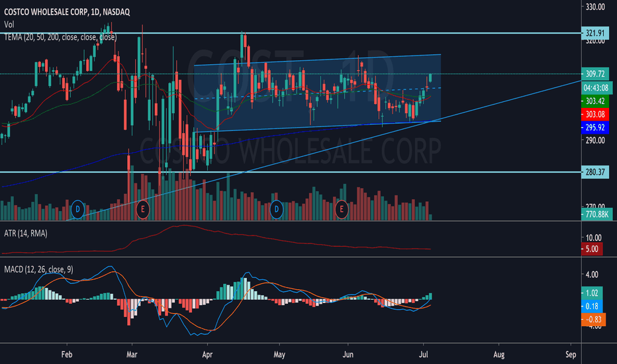Viewport: 617px width, 364px height.
Task: Click the latest green candlestick in July
Action: tap(430, 77)
